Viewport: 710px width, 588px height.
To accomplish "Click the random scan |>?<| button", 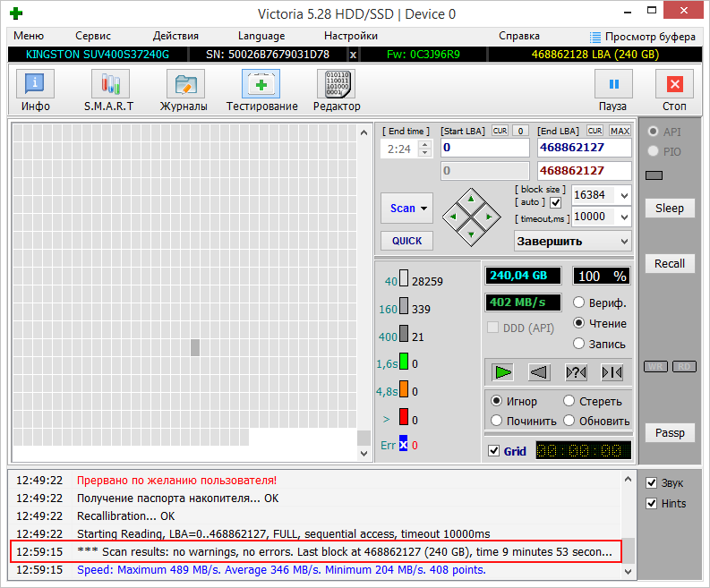I will [576, 372].
